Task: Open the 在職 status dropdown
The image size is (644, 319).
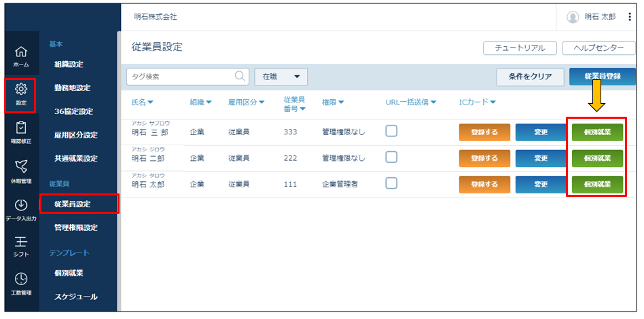Action: [x=281, y=77]
